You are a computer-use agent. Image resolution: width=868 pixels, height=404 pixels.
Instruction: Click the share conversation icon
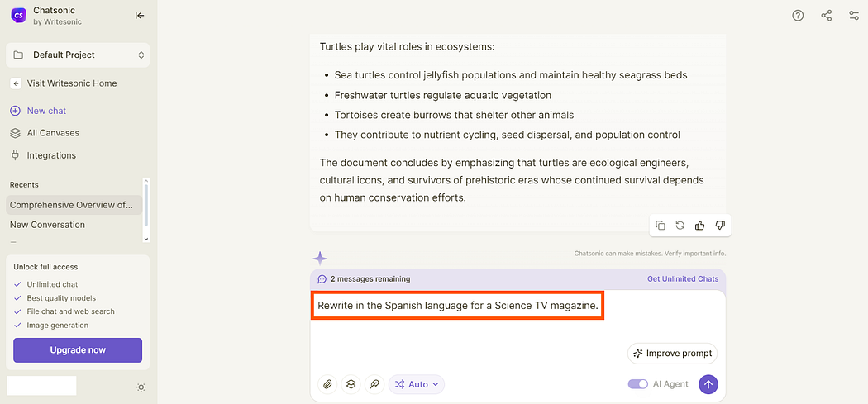pyautogui.click(x=827, y=16)
